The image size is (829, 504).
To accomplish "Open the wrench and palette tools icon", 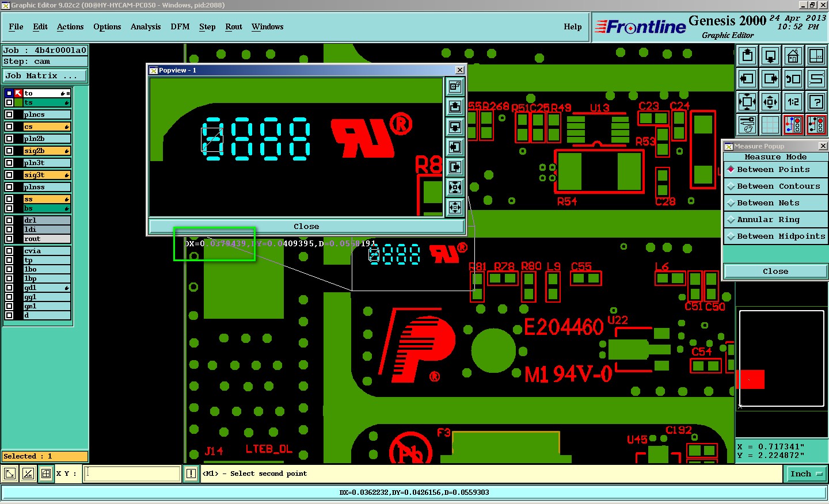I will click(747, 125).
